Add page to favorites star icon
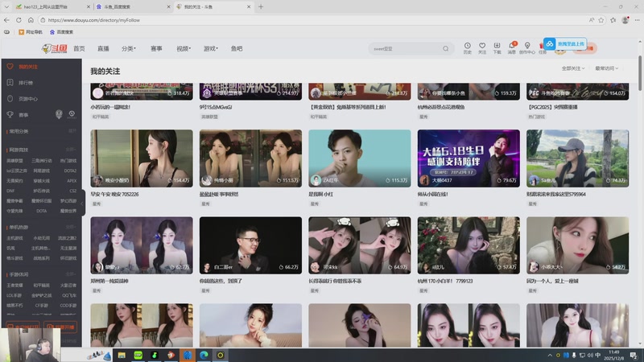Image resolution: width=644 pixels, height=362 pixels. (601, 19)
